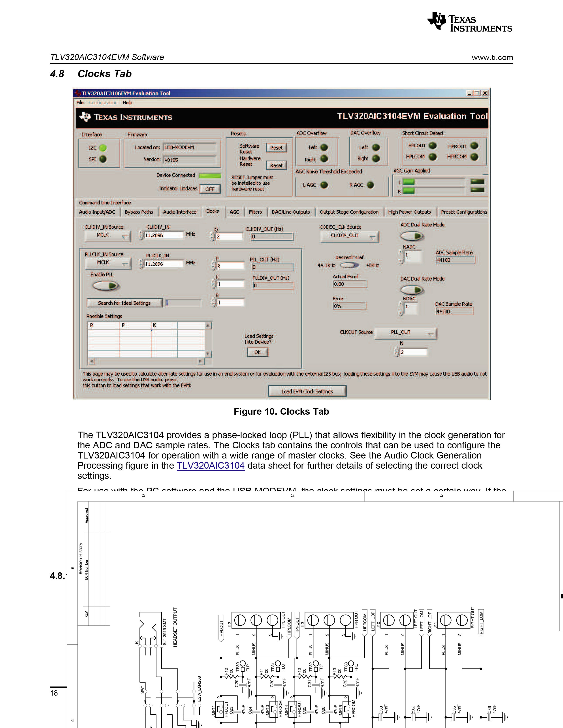
Task: Click the ADC Overflow Right indicator LED
Action: (x=324, y=159)
